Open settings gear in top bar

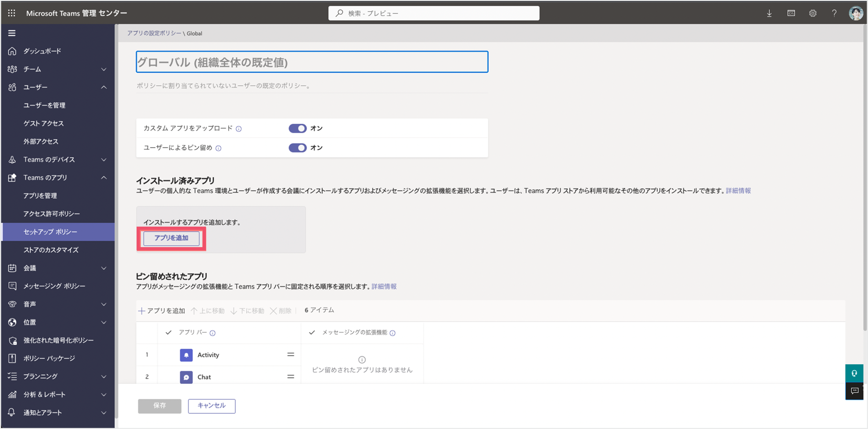point(813,13)
